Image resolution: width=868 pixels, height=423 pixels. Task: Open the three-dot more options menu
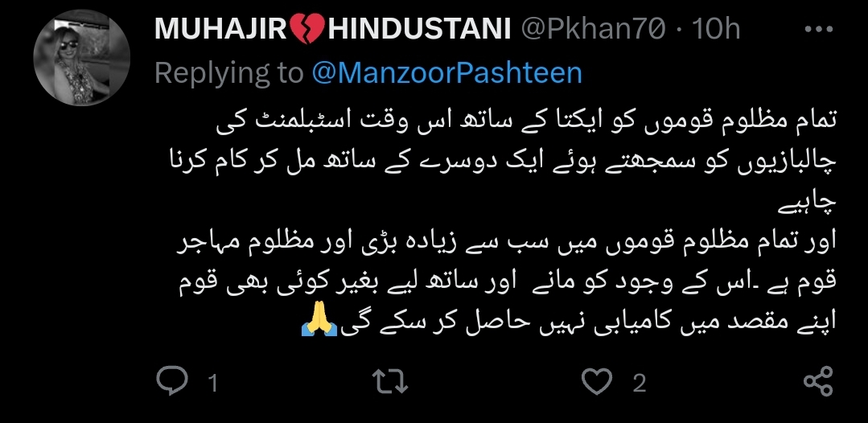coord(819,29)
